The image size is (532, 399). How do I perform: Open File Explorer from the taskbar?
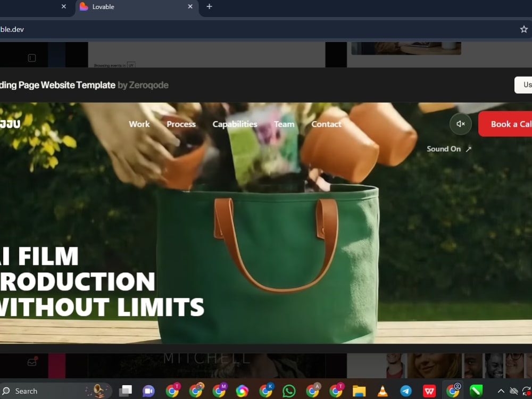click(359, 391)
